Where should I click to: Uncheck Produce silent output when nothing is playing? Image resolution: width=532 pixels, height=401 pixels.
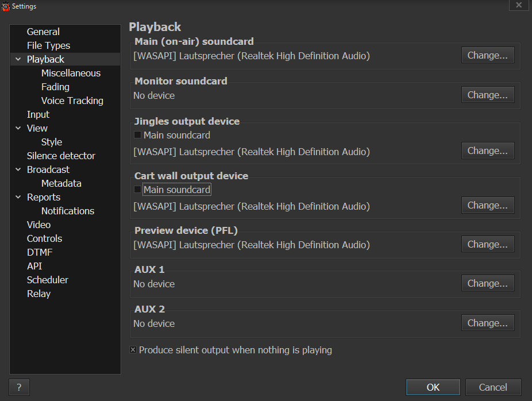click(133, 350)
